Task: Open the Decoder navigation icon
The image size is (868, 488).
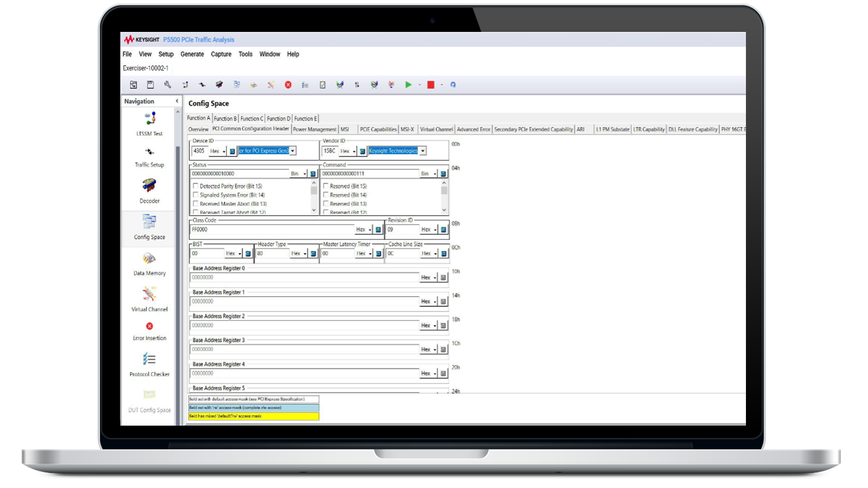Action: (149, 186)
